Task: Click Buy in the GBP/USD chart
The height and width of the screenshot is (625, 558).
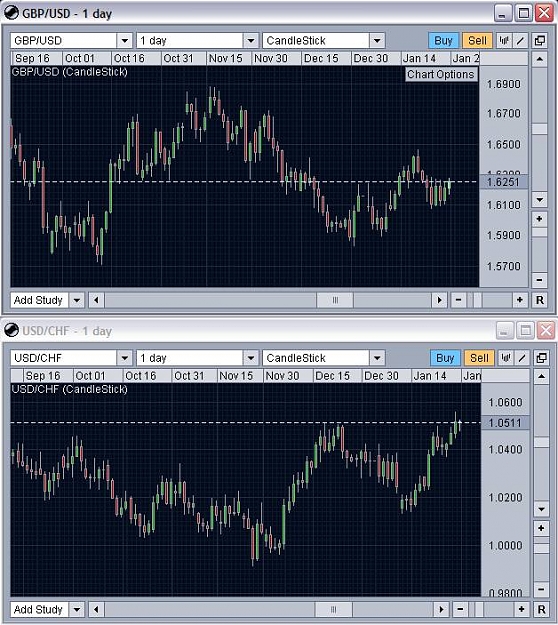Action: click(444, 41)
